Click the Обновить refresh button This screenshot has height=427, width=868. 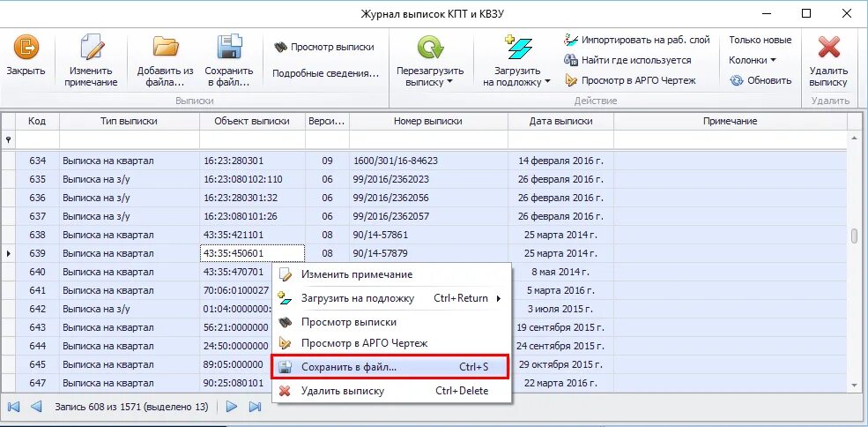(x=760, y=80)
